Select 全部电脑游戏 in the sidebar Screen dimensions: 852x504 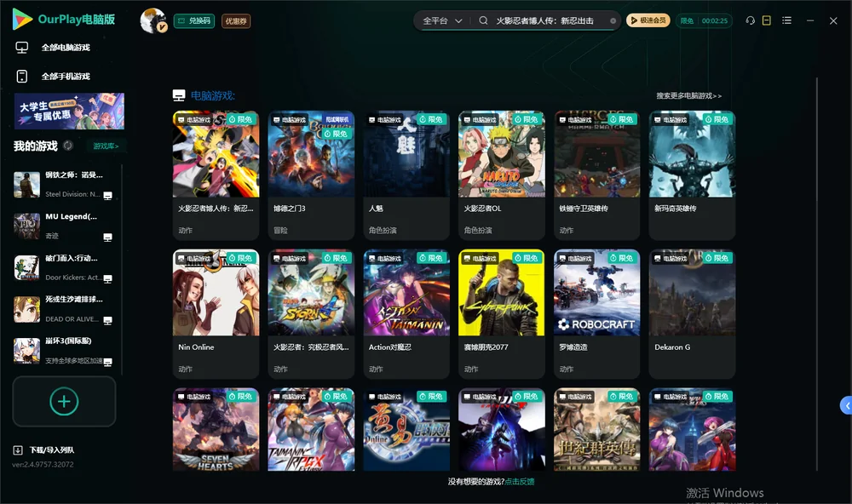[66, 48]
